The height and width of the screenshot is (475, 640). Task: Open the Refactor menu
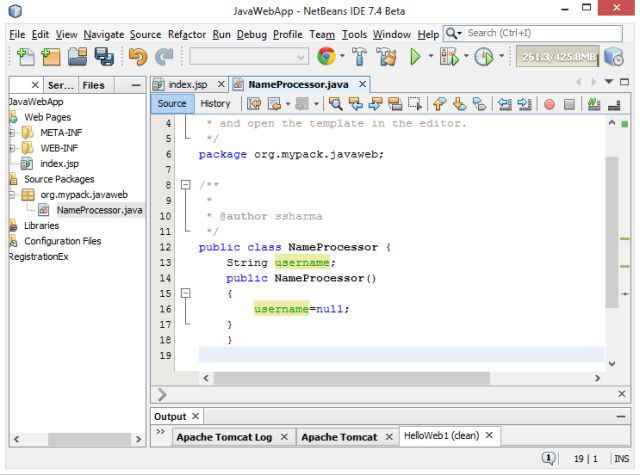(x=187, y=35)
